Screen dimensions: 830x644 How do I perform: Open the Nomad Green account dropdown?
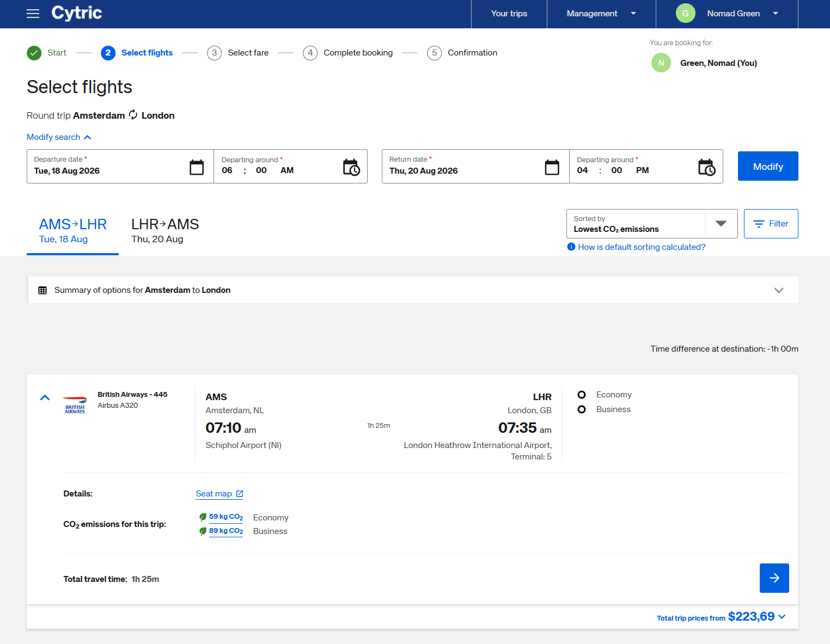pyautogui.click(x=727, y=14)
